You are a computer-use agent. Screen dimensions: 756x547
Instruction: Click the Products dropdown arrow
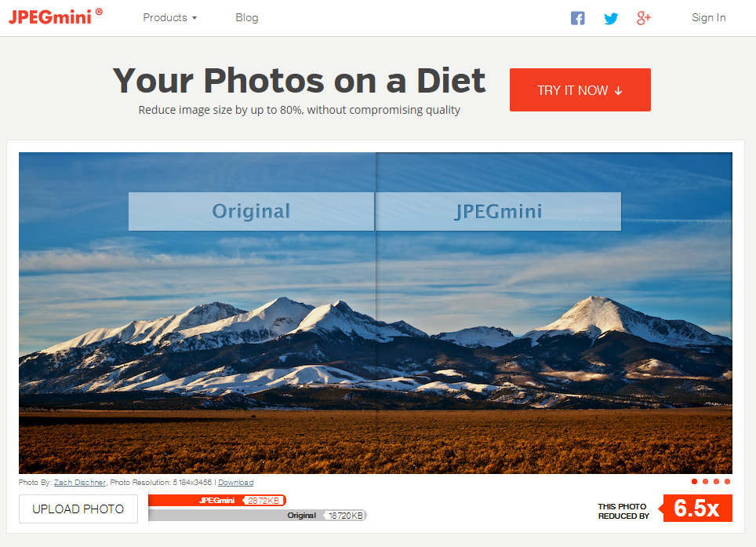point(194,18)
